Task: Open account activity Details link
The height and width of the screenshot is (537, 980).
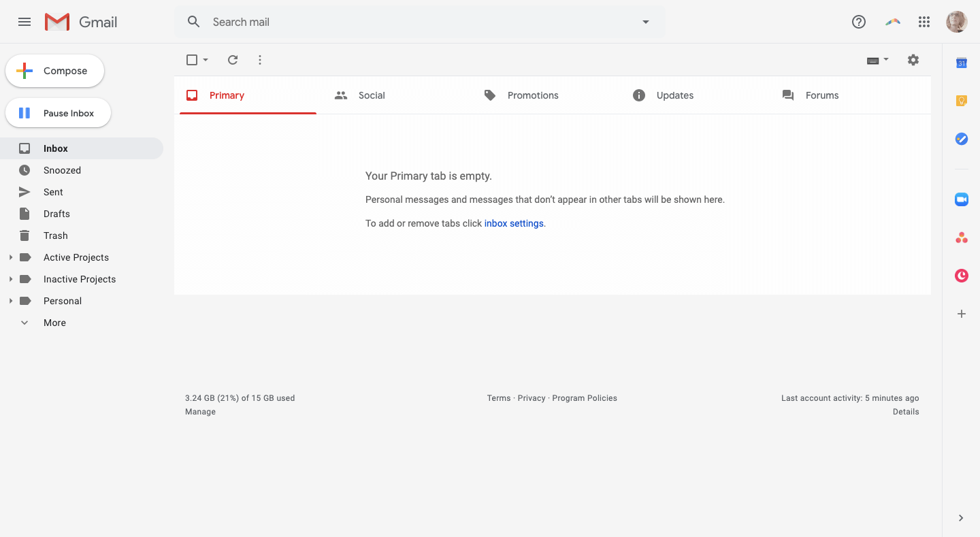Action: pos(906,412)
